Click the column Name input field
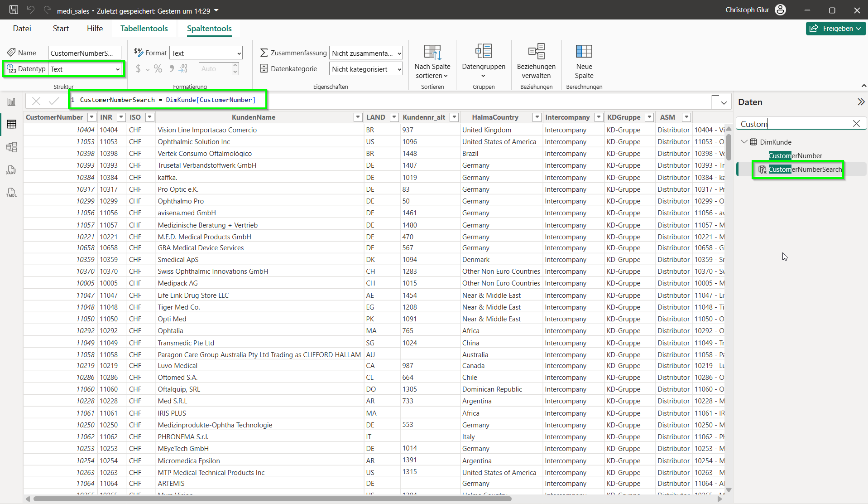This screenshot has height=504, width=868. coord(85,53)
